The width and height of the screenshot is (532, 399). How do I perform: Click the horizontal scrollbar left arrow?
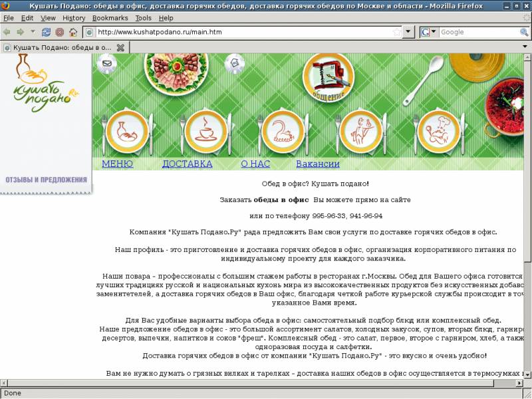(x=4, y=383)
